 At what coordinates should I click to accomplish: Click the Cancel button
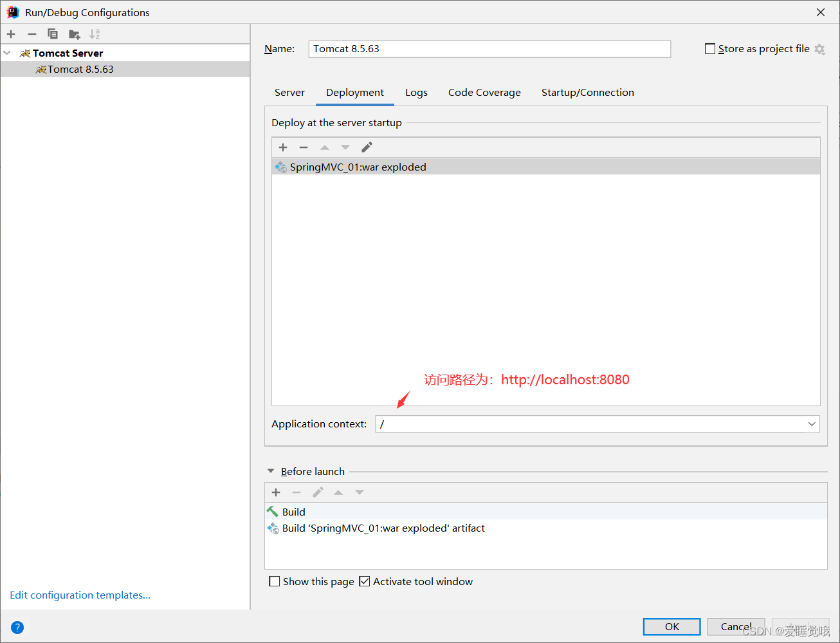click(736, 627)
